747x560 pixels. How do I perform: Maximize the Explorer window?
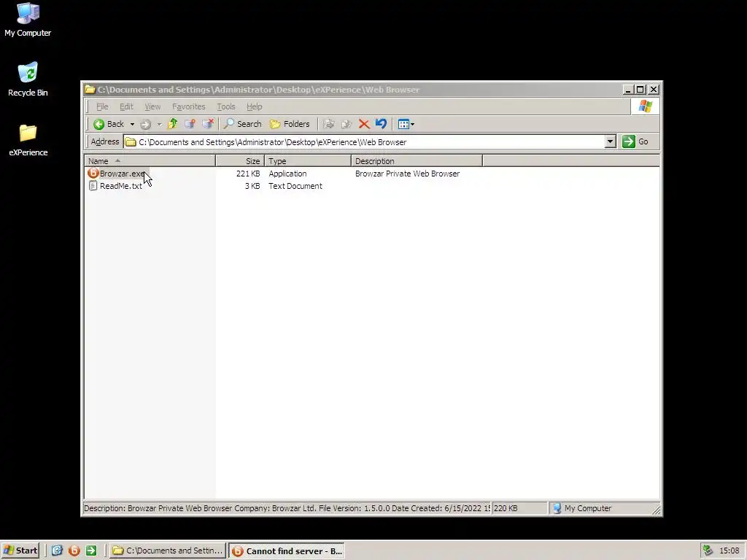tap(640, 90)
